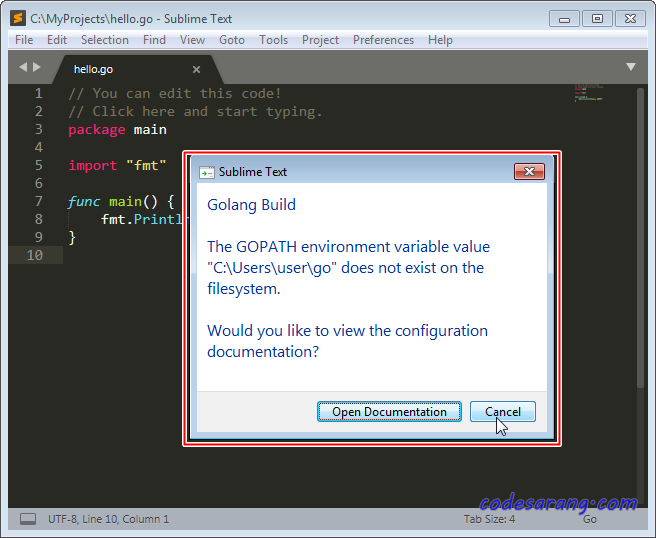Click the "fmt" string on line 5
The width and height of the screenshot is (656, 538).
click(x=146, y=166)
